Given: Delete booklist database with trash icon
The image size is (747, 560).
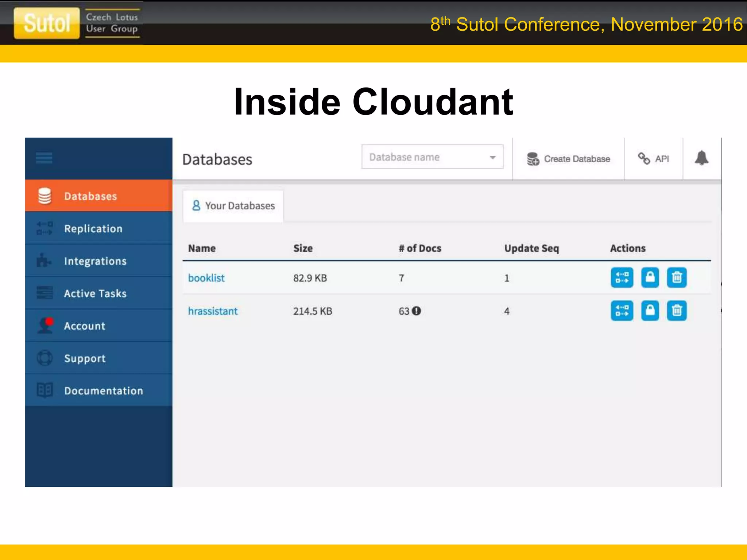Looking at the screenshot, I should point(677,278).
